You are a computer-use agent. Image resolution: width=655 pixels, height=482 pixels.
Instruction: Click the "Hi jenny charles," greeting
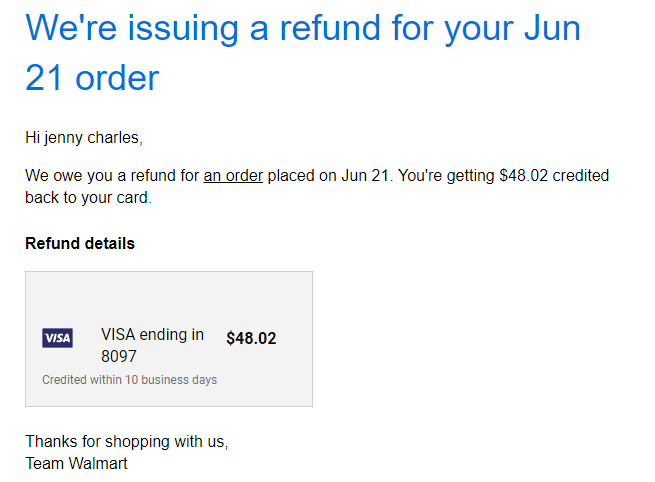pos(84,138)
